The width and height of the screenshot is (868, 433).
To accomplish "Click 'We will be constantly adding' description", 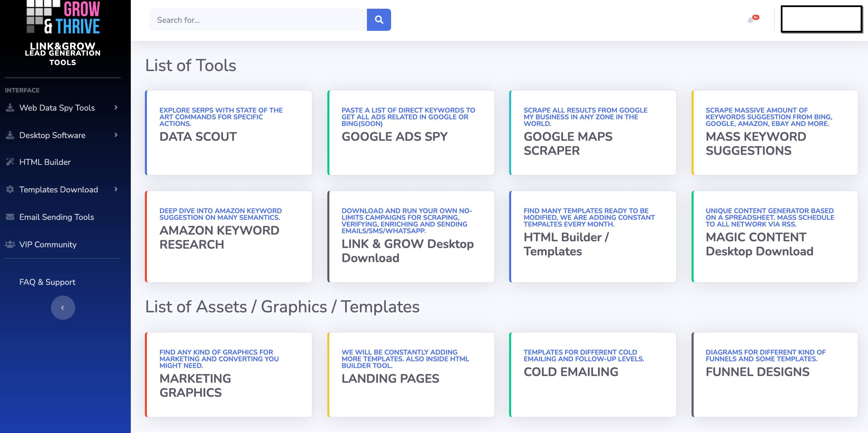I will click(405, 359).
